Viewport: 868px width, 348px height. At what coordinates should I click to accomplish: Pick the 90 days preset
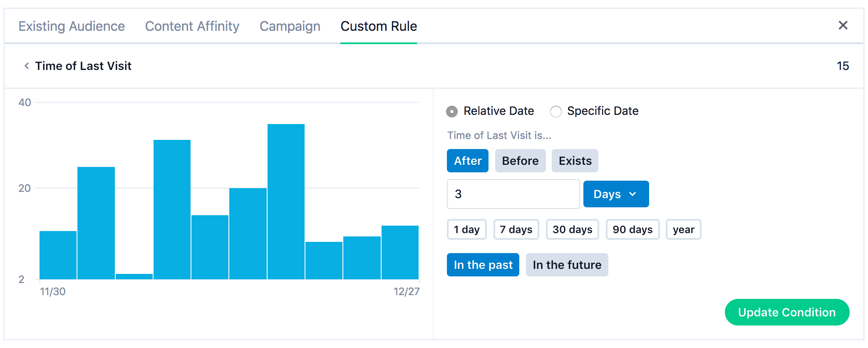(632, 229)
